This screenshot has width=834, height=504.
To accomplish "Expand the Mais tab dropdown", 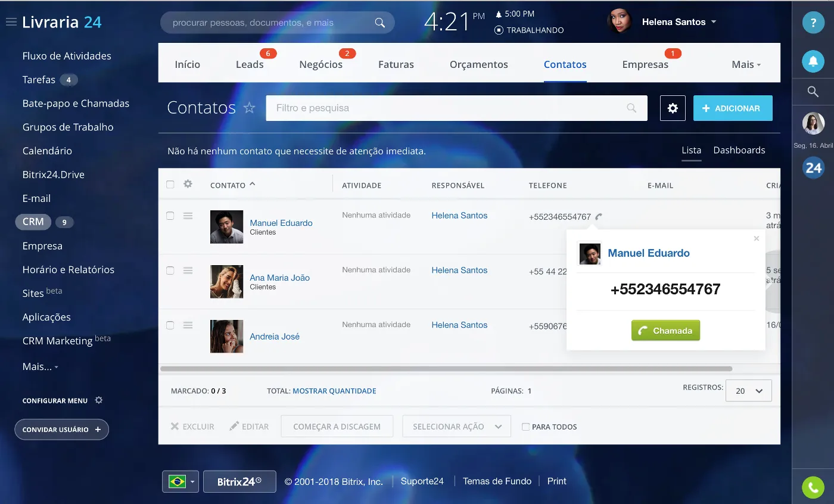I will coord(746,64).
